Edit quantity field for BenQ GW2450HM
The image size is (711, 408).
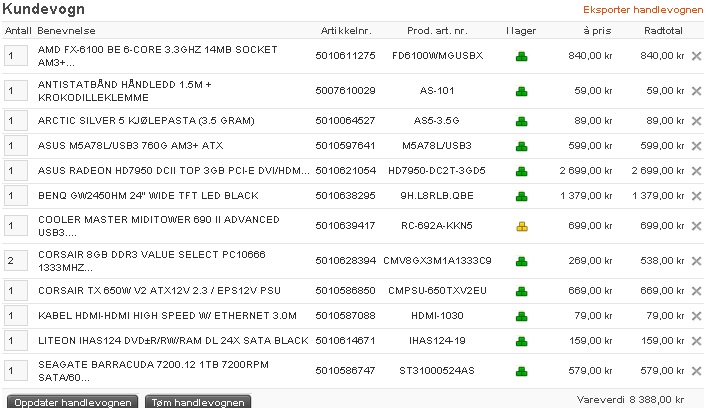tap(16, 195)
